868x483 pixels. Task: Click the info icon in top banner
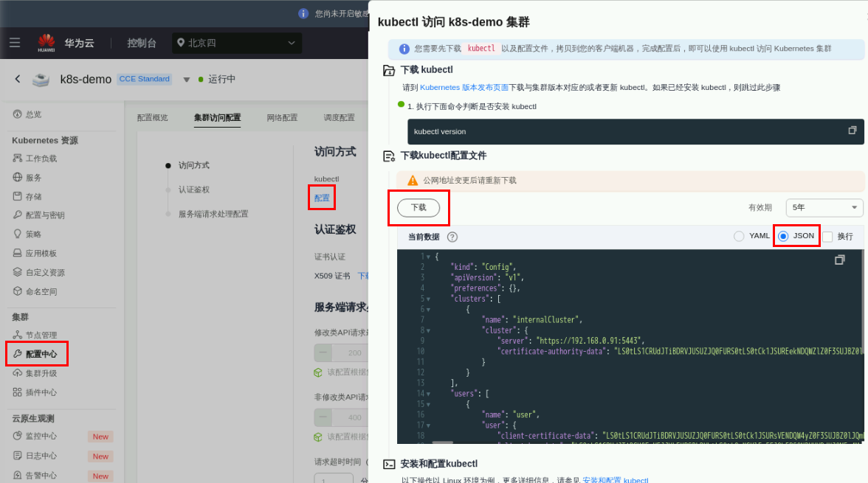tap(303, 13)
